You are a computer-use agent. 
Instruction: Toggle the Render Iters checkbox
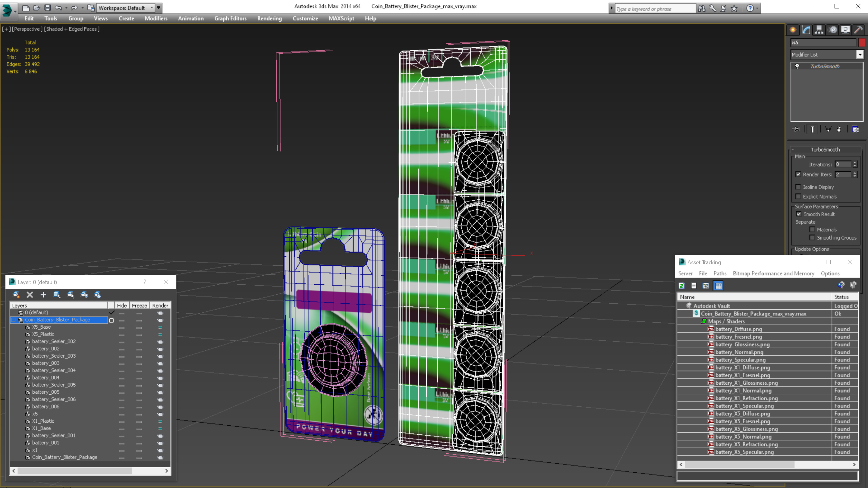(x=798, y=174)
